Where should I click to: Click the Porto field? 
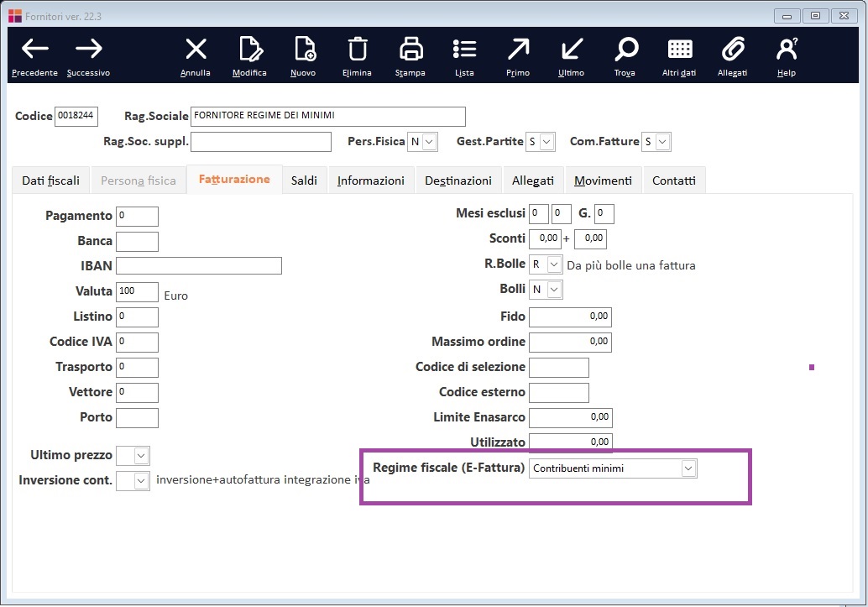point(138,418)
